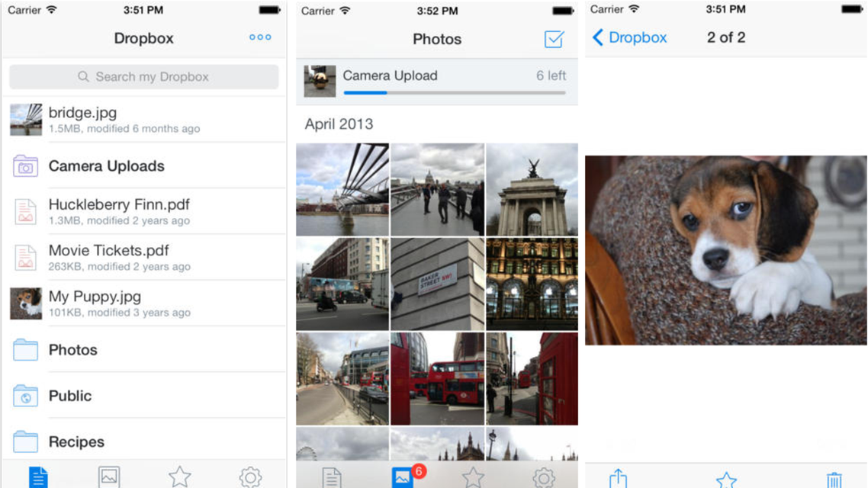Select Favorites star tab in left screen
The image size is (868, 488).
tap(180, 477)
